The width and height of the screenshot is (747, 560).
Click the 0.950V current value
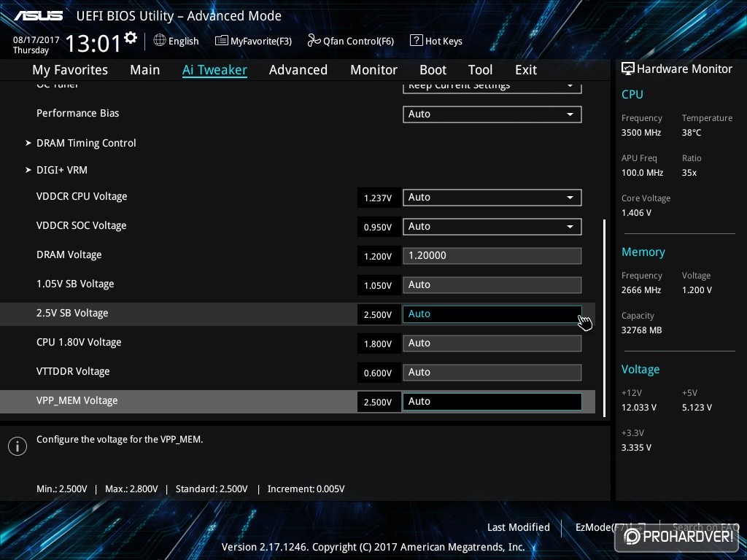pyautogui.click(x=378, y=227)
